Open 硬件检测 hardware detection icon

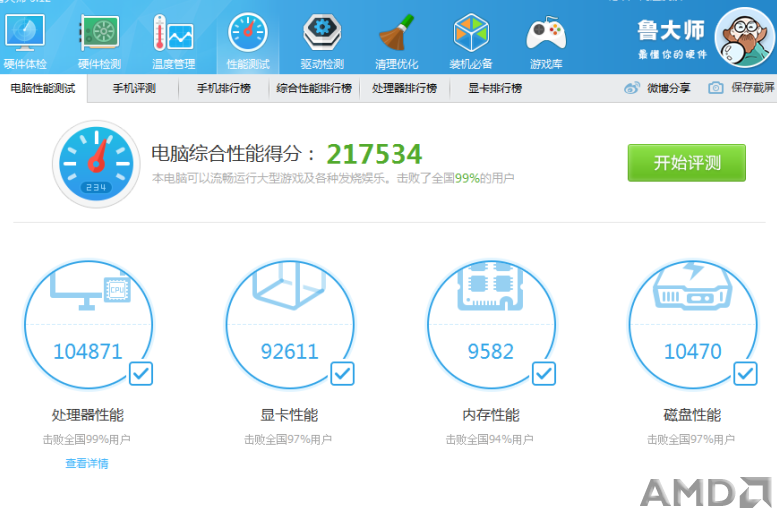[100, 33]
